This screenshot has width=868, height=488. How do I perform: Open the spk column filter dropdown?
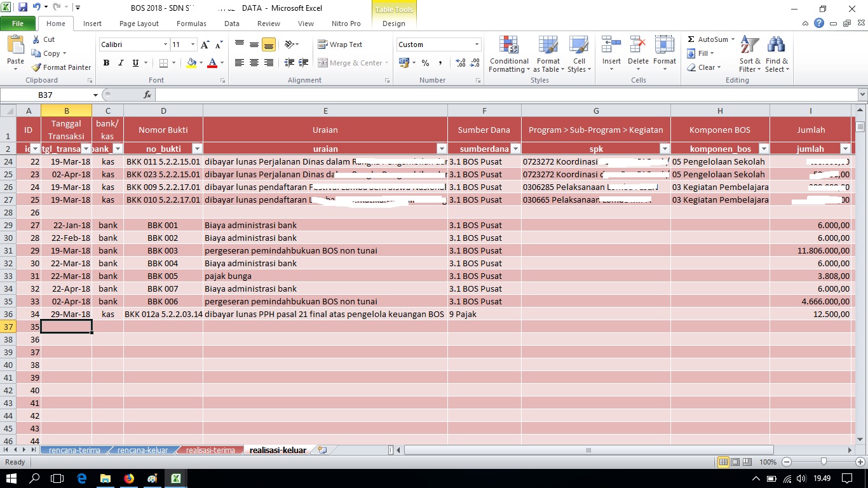click(665, 149)
